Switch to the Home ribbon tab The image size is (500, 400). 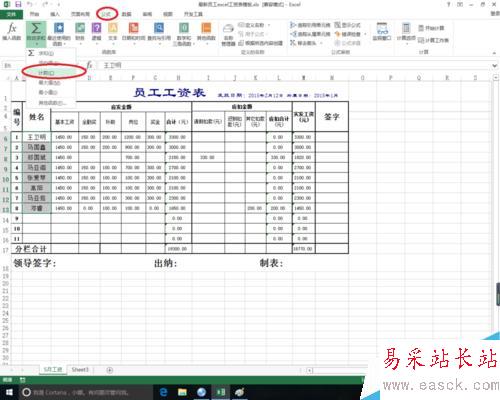34,14
